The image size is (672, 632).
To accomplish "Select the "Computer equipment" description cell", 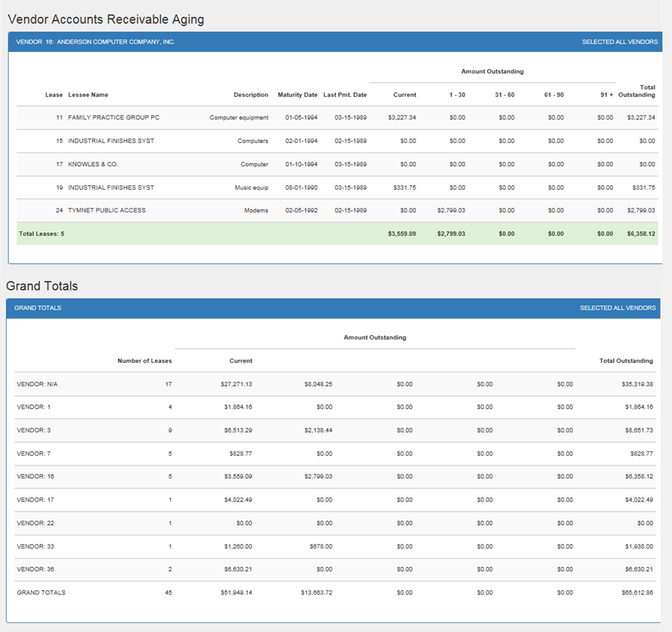I will point(239,118).
